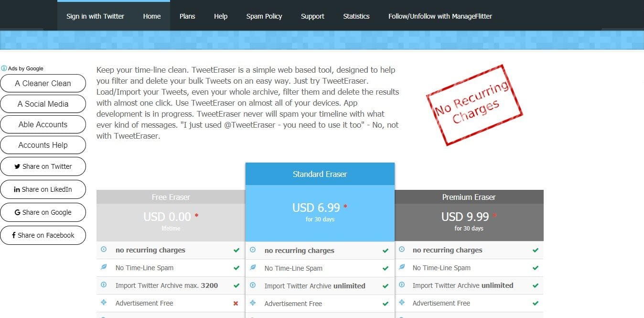Click the green check for Premium Eraser's Import Twitter Archive

[x=536, y=285]
